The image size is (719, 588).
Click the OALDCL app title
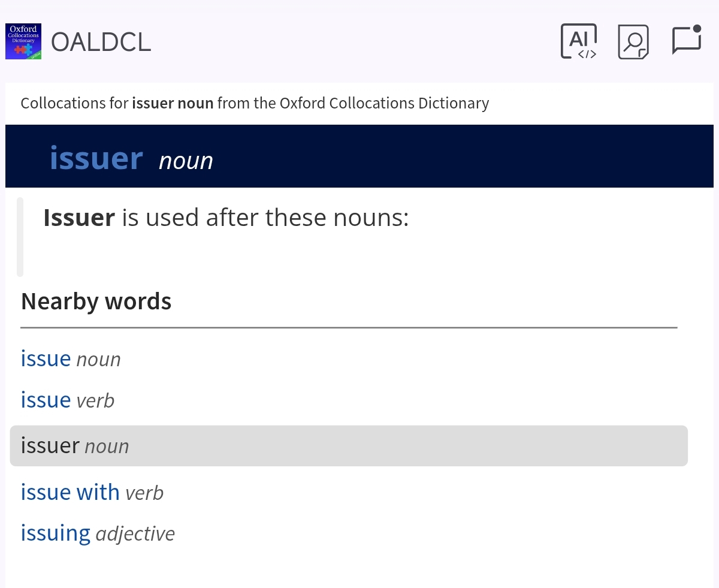coord(101,42)
